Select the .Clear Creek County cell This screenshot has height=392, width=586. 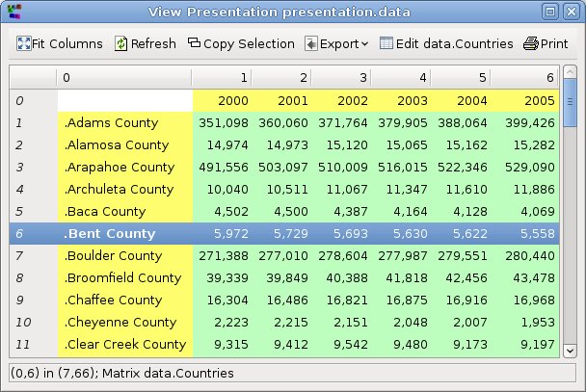click(125, 344)
